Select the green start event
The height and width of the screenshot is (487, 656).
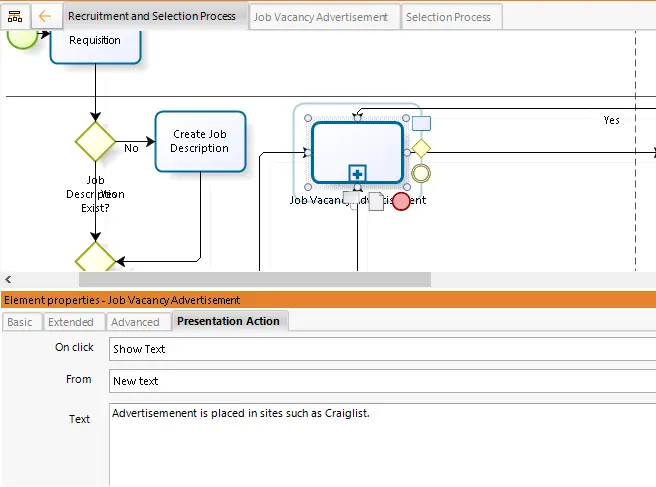[22, 38]
